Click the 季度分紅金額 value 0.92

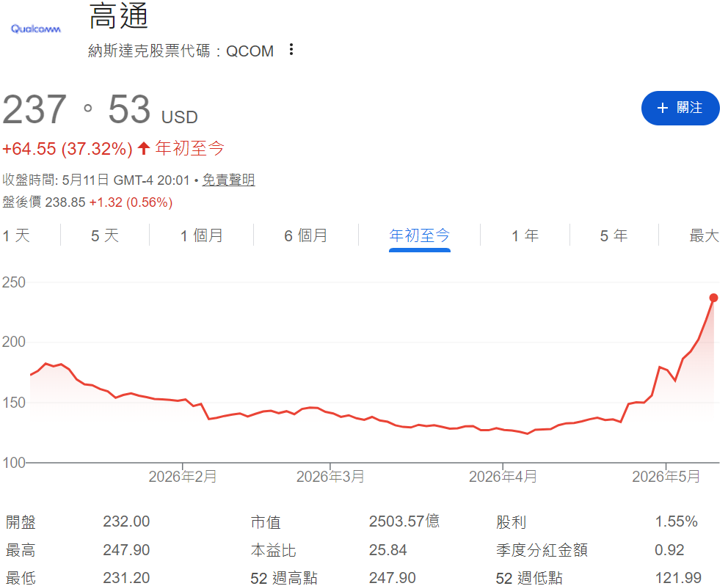pos(669,550)
